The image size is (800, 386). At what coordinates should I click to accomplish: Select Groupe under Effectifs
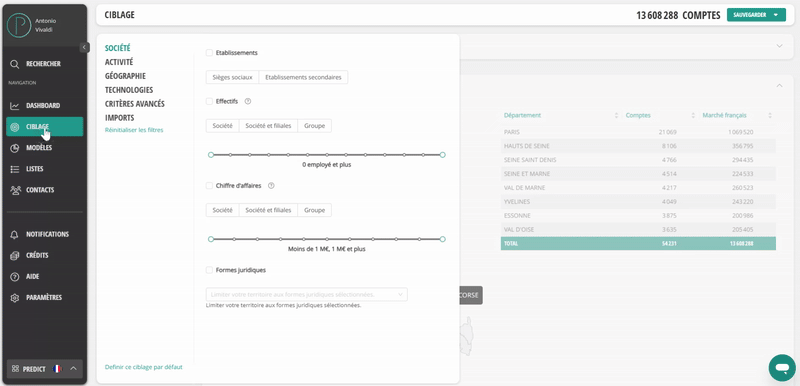[314, 126]
